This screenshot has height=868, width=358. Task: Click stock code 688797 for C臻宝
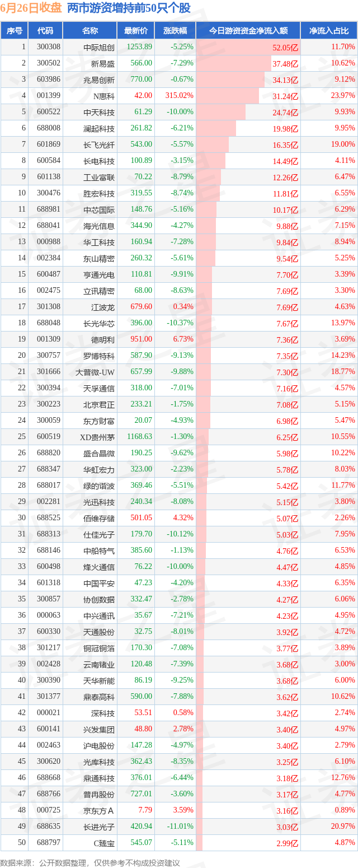(49, 843)
